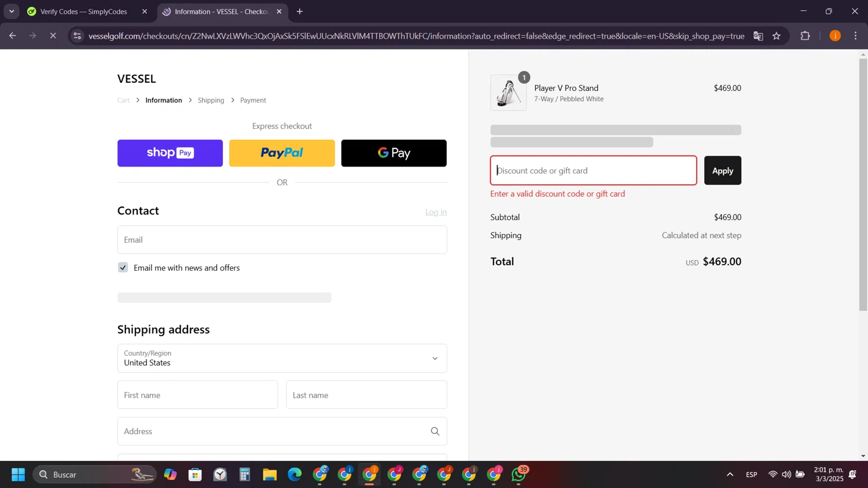Click the Shipping address heading
Screen dimensions: 868x488
coord(164,330)
